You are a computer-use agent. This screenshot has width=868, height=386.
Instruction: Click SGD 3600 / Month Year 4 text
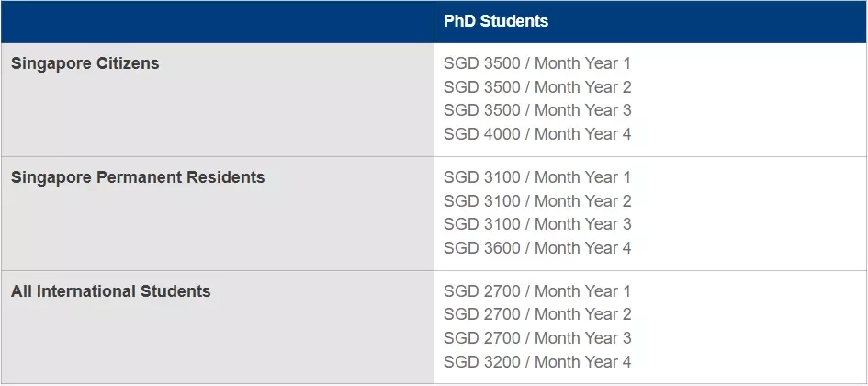click(537, 248)
